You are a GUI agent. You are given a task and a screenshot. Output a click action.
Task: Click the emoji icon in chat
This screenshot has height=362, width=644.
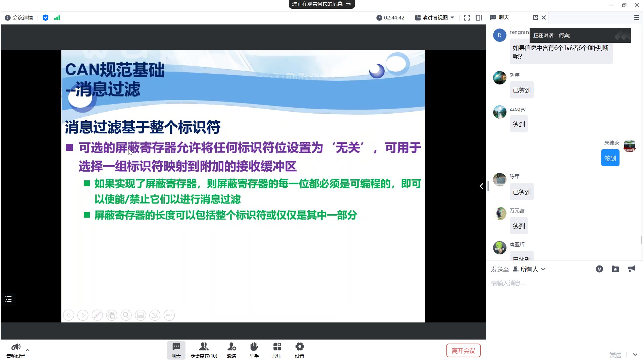(x=599, y=269)
